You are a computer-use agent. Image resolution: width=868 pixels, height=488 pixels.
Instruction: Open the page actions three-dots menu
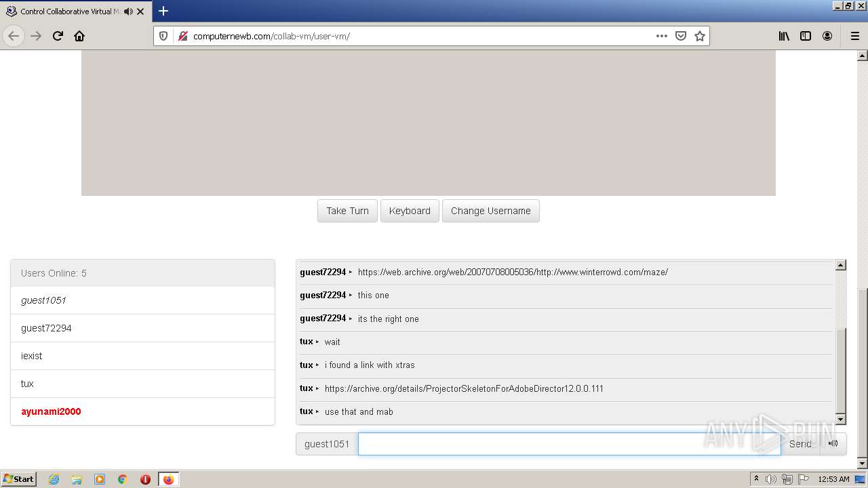coord(662,36)
